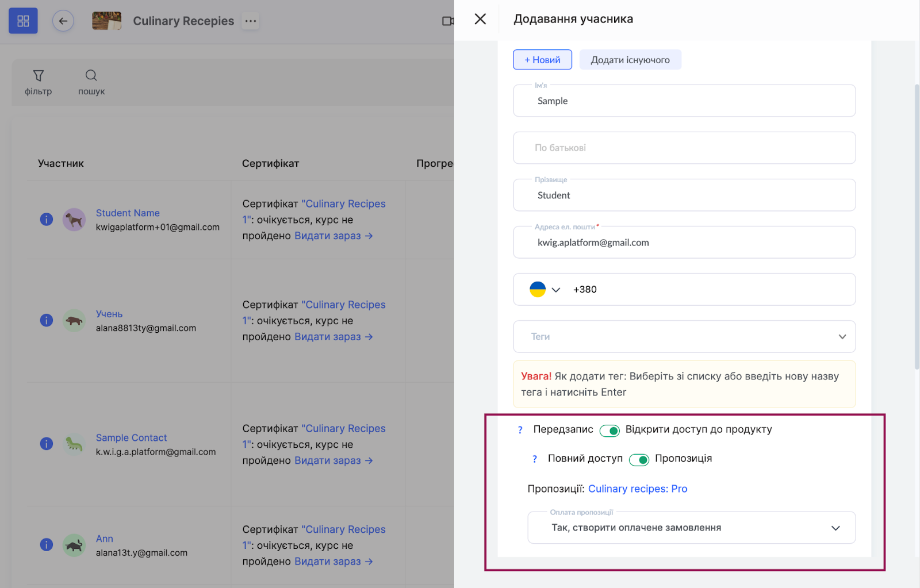Click Видати зараз for Sample Contact

click(333, 460)
